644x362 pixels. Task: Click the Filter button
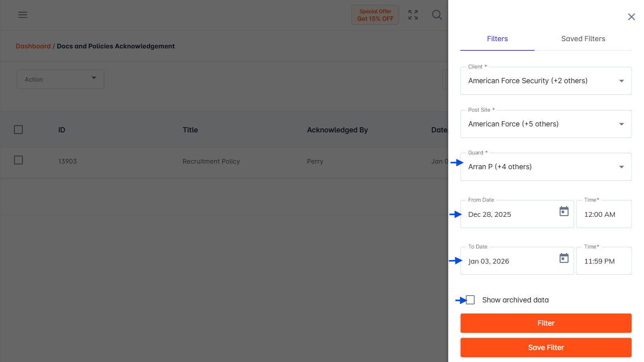pos(546,323)
